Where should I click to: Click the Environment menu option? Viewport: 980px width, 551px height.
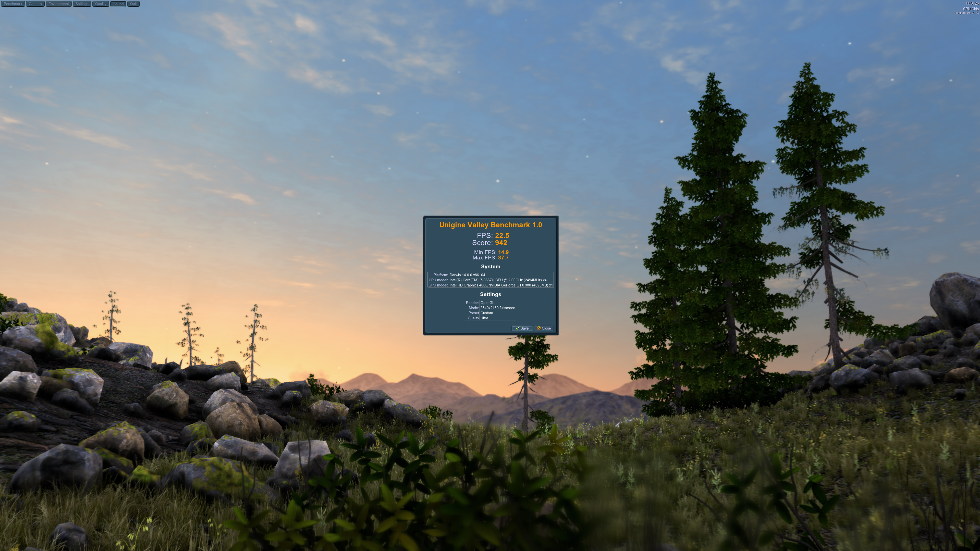pos(58,3)
